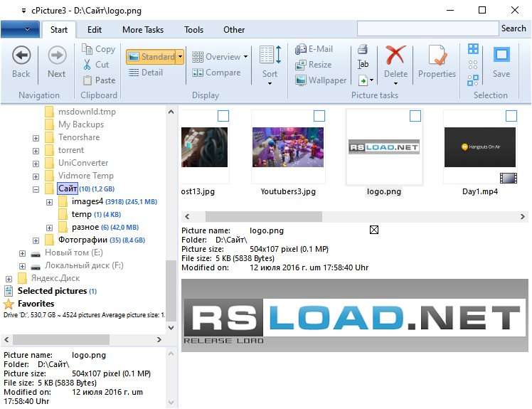Screen dimensions: 532x409
Task: Click the Resize picture icon
Action: click(301, 65)
